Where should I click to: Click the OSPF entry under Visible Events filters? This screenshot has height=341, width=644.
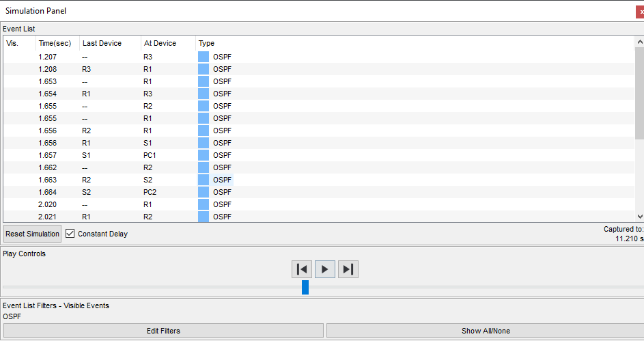[x=12, y=317]
